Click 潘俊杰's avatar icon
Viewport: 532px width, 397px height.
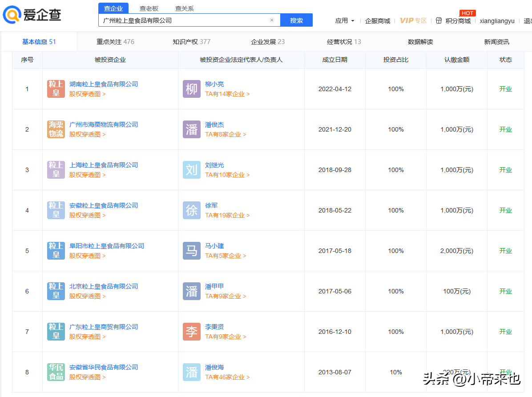click(x=191, y=129)
